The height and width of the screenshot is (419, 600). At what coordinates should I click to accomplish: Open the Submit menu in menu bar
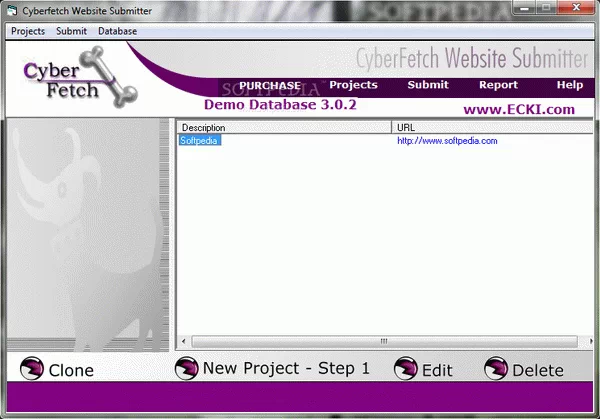(72, 31)
